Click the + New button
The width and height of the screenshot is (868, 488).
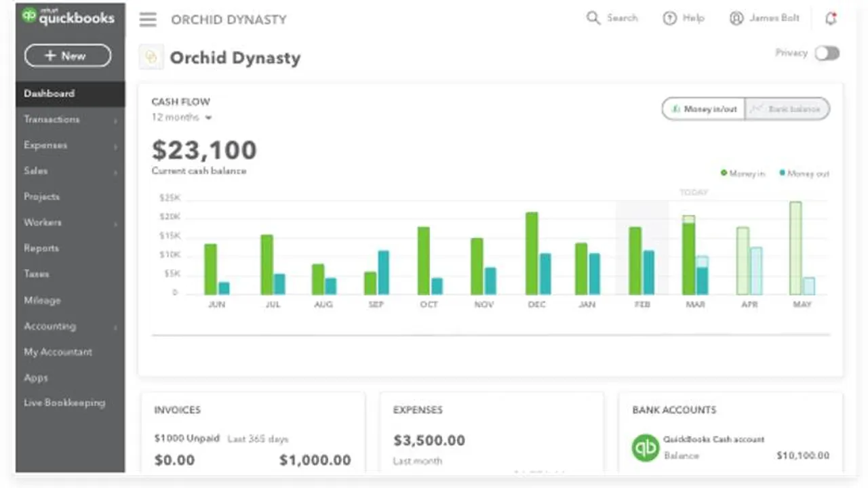point(68,56)
